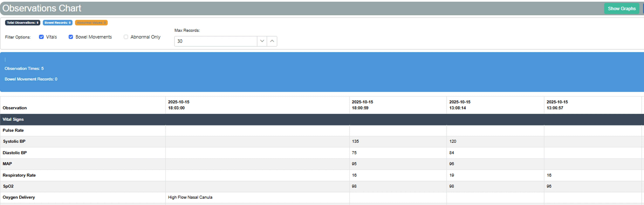Click the MAP row label
Viewport: 644px width, 205px height.
(7, 164)
